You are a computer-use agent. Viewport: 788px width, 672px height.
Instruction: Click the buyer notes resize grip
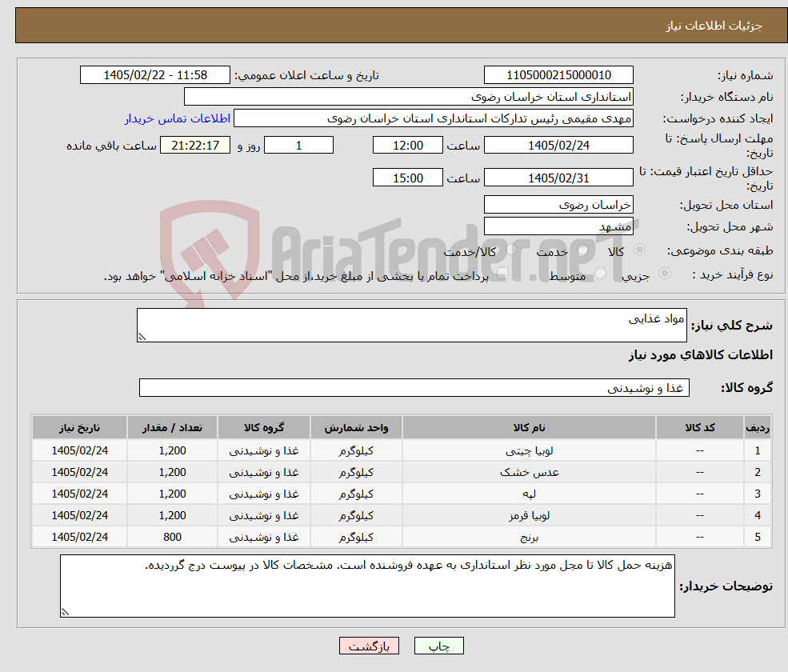[x=65, y=612]
